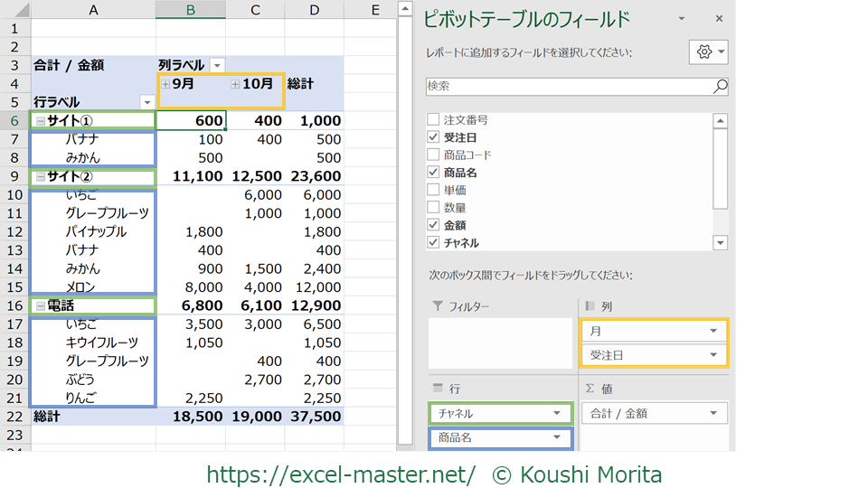Click the search magnifier icon in field list
Screen dimensions: 868x488
[720, 87]
